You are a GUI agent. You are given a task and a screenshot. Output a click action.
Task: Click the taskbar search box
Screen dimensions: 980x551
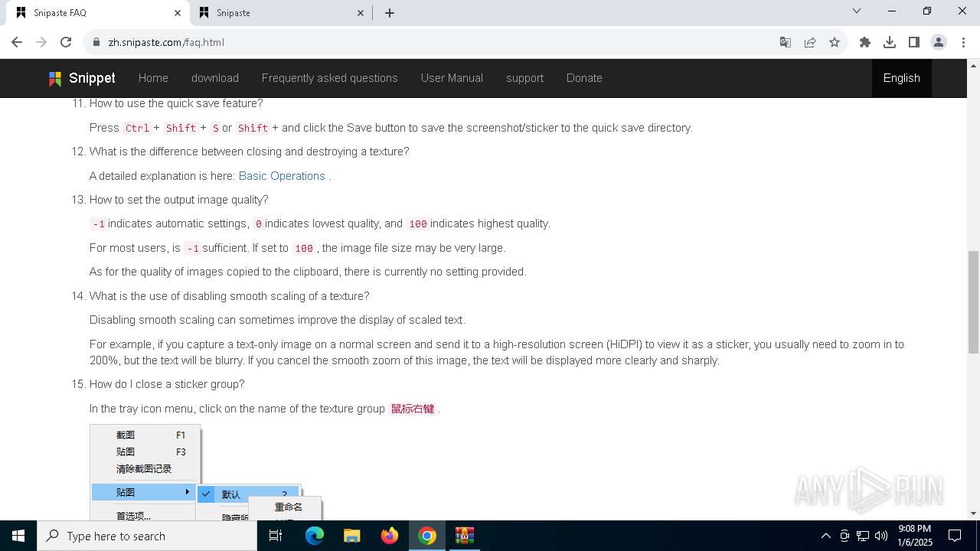[x=147, y=536]
